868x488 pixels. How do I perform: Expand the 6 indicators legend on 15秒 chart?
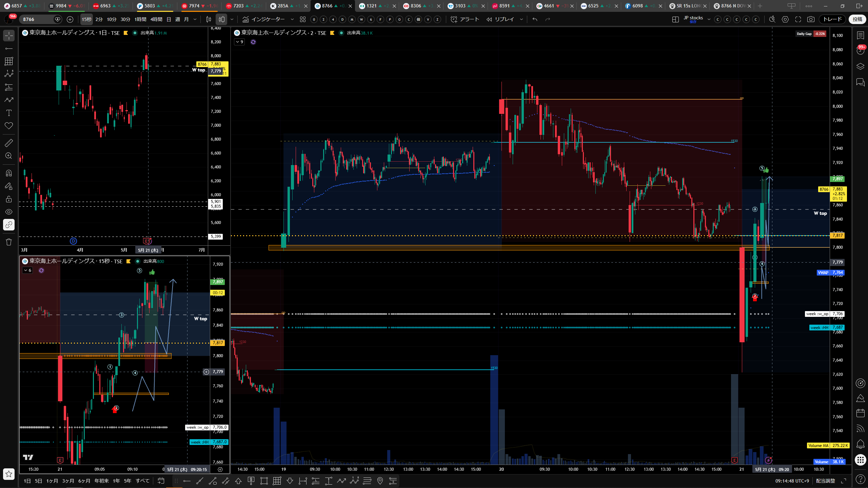click(27, 270)
